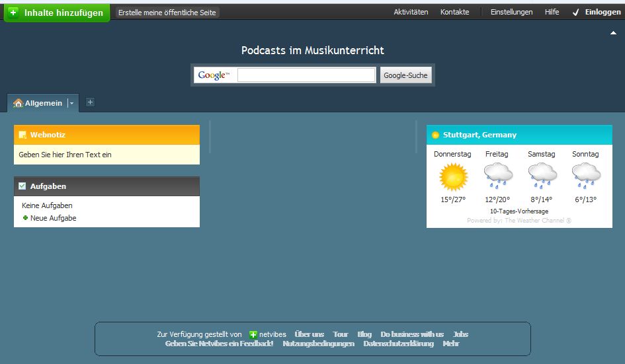Open the Kontakte menu

pos(454,12)
